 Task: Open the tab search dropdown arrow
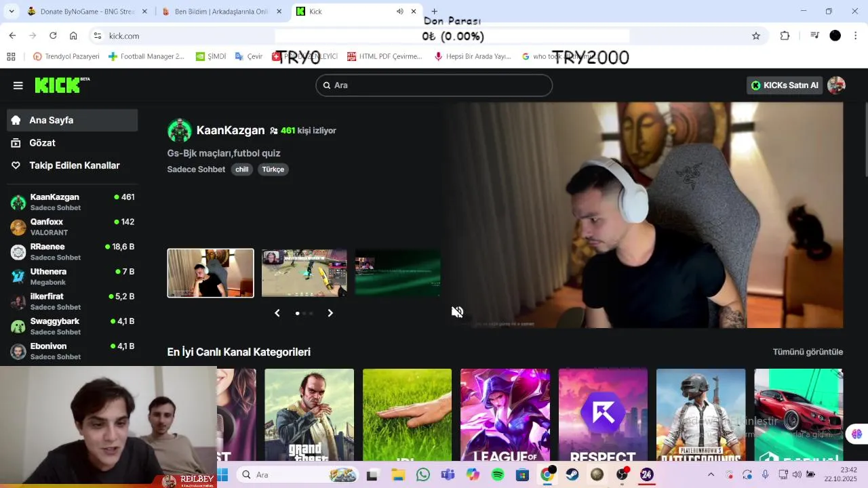tap(12, 12)
